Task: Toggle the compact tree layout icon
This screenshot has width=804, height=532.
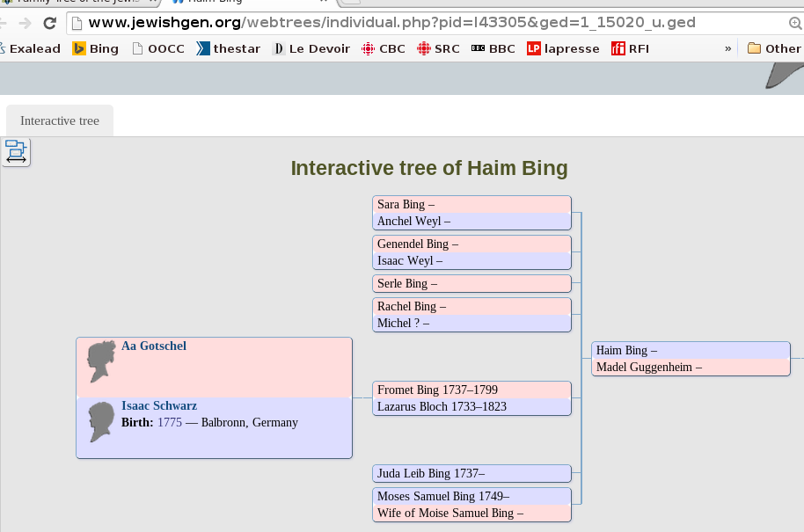Action: 16,151
